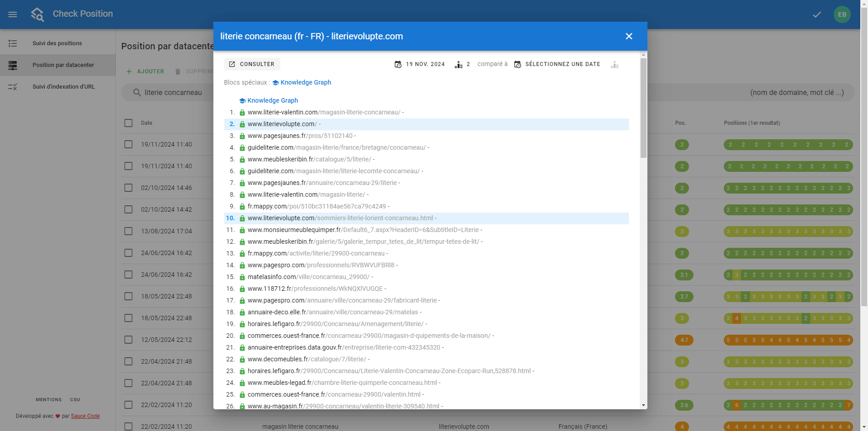Check the 12/05/2024 22:12 row checkbox
This screenshot has width=868, height=431.
coord(128,340)
